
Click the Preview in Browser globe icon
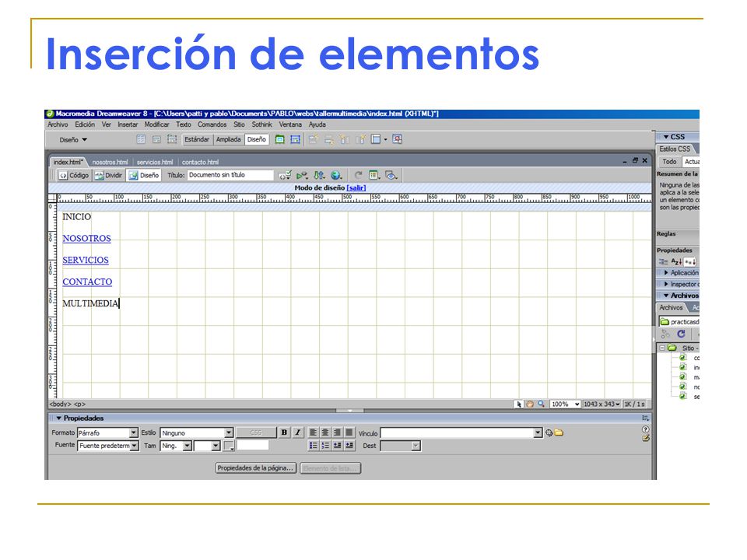pos(336,175)
